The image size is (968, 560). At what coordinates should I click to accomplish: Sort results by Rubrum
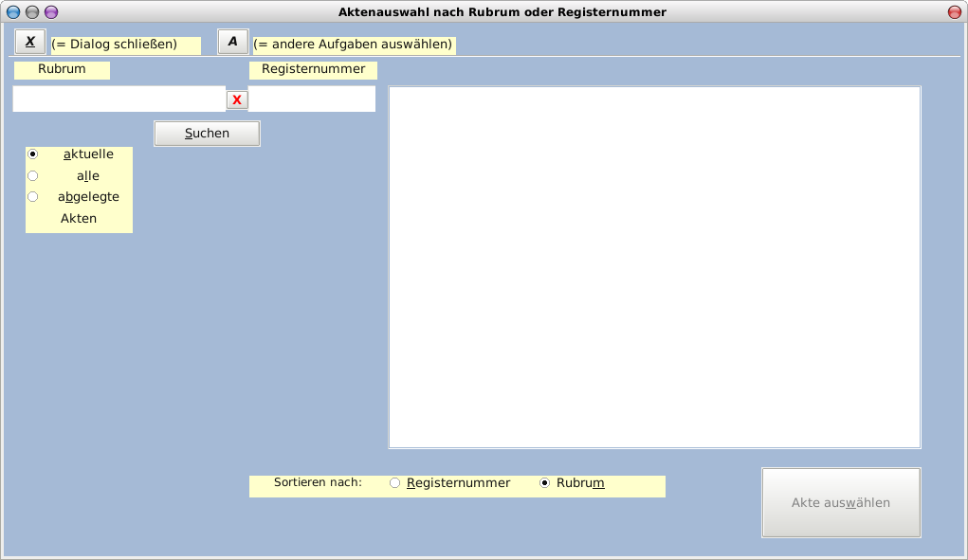pyautogui.click(x=545, y=483)
